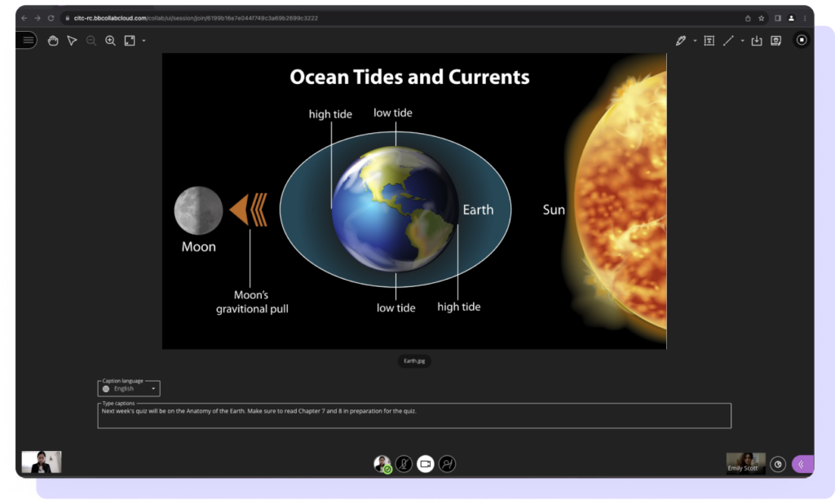Expand the fit-view options arrow
Image resolution: width=835 pixels, height=504 pixels.
[144, 41]
